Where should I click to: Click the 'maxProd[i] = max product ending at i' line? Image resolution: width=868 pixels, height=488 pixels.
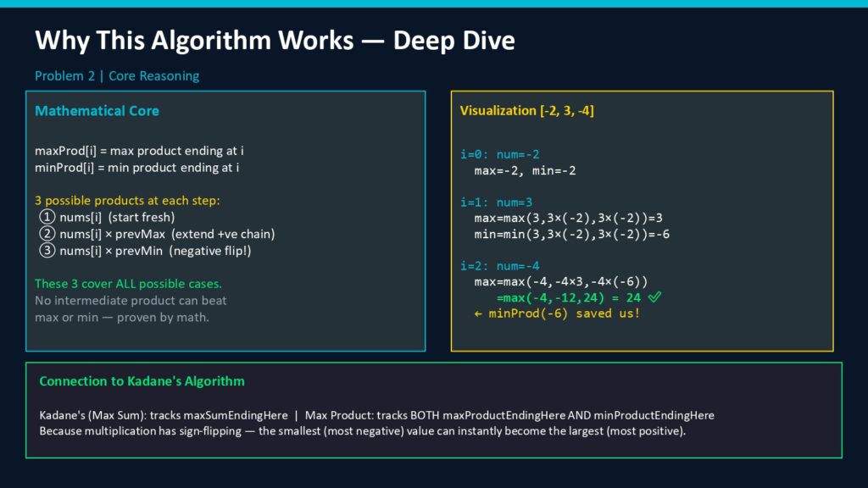[x=139, y=151]
